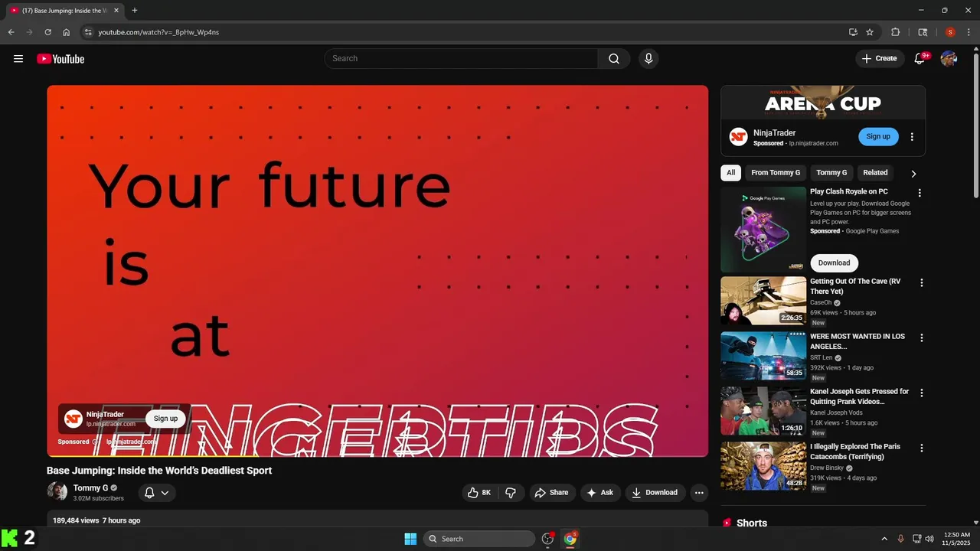
Task: Go to YouTube home via logo
Action: click(x=60, y=59)
